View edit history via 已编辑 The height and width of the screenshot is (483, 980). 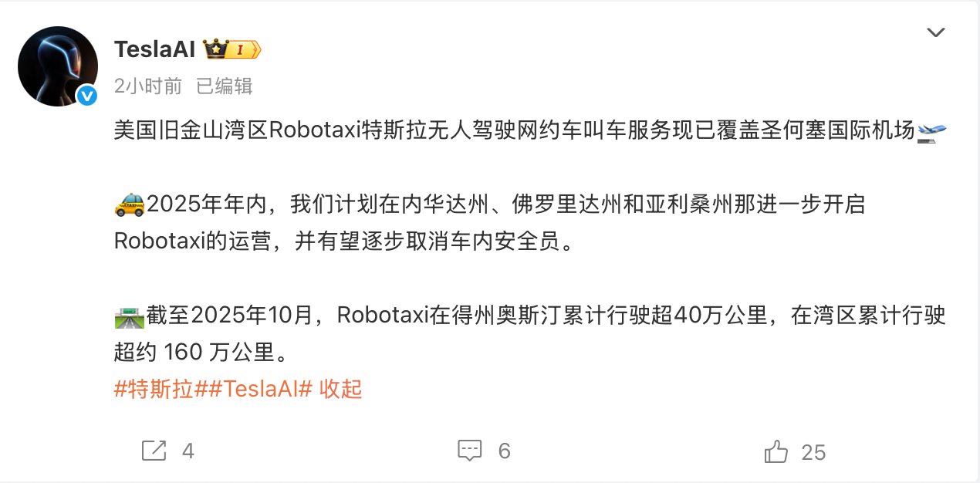tap(225, 86)
